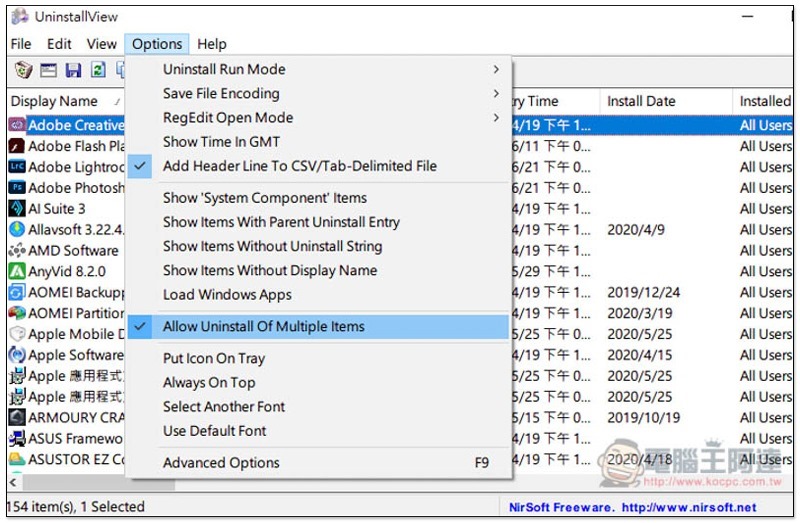800x523 pixels.
Task: Click the horizontal scrollbar left arrow
Action: (13, 482)
